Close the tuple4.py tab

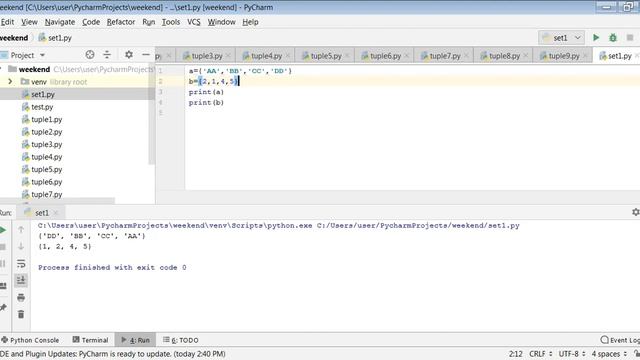(x=288, y=56)
